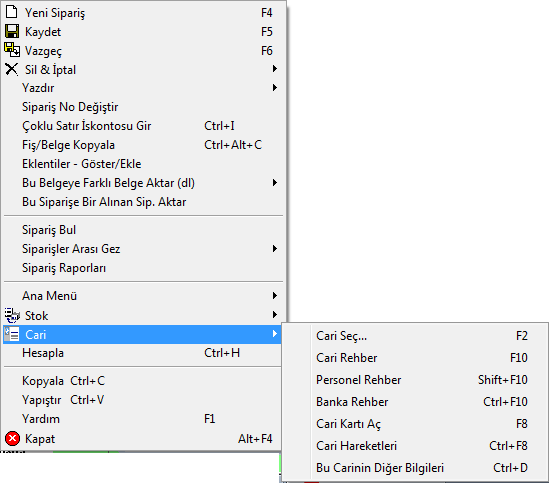Click the Stok menu icon
549x483 pixels.
pos(12,315)
